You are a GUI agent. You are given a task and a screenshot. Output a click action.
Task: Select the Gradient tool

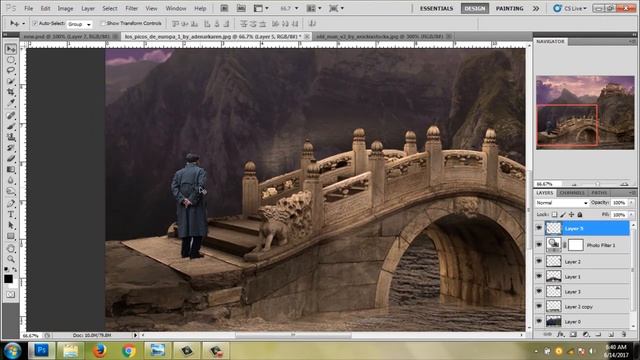(x=11, y=169)
